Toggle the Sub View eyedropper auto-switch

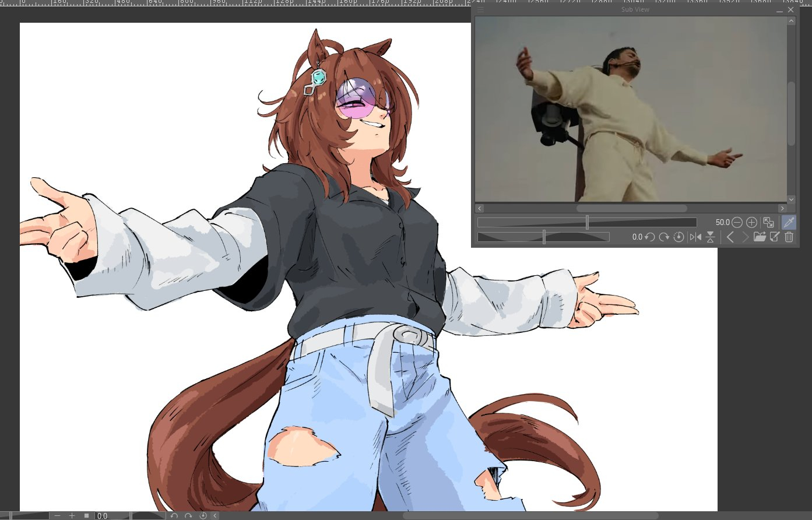pos(789,222)
